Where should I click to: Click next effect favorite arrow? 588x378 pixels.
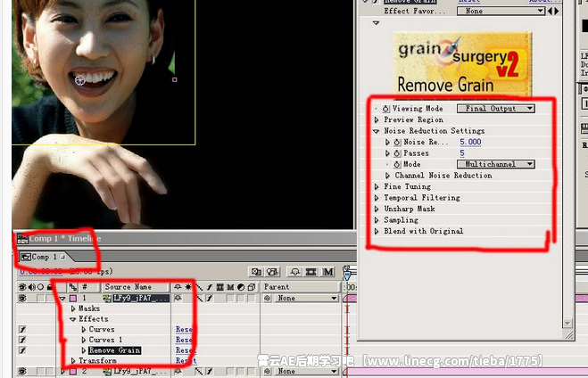[557, 12]
